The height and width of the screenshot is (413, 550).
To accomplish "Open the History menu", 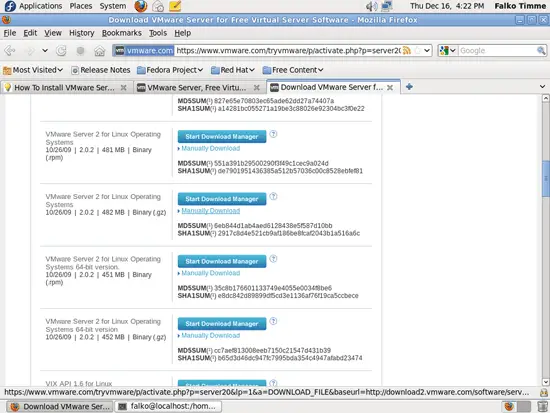I will click(82, 33).
